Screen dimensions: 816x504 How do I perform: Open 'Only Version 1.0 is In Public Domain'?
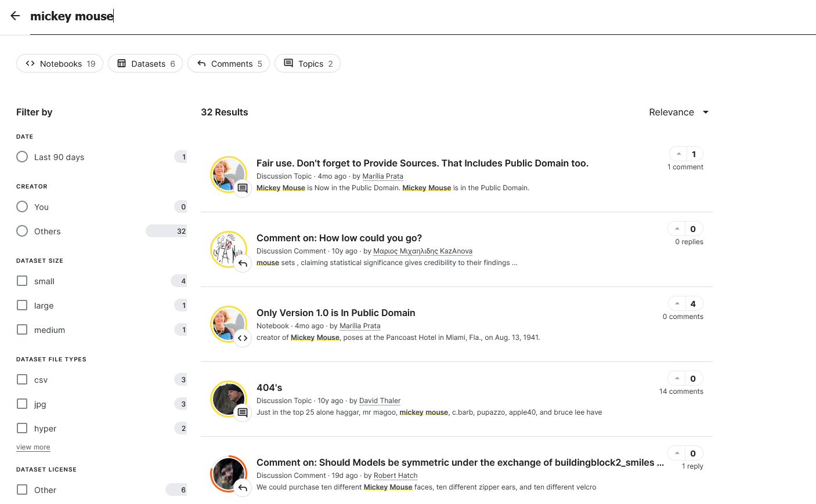click(336, 313)
